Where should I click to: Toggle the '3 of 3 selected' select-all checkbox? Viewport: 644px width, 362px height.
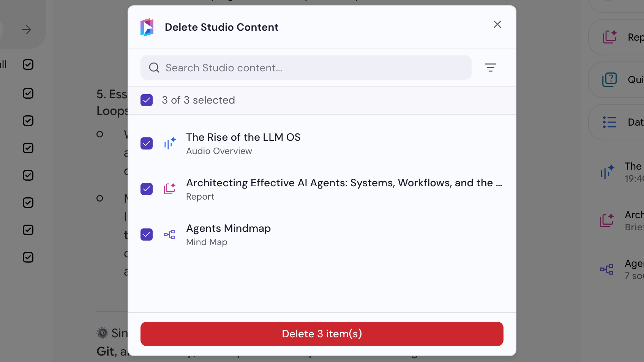pos(147,100)
